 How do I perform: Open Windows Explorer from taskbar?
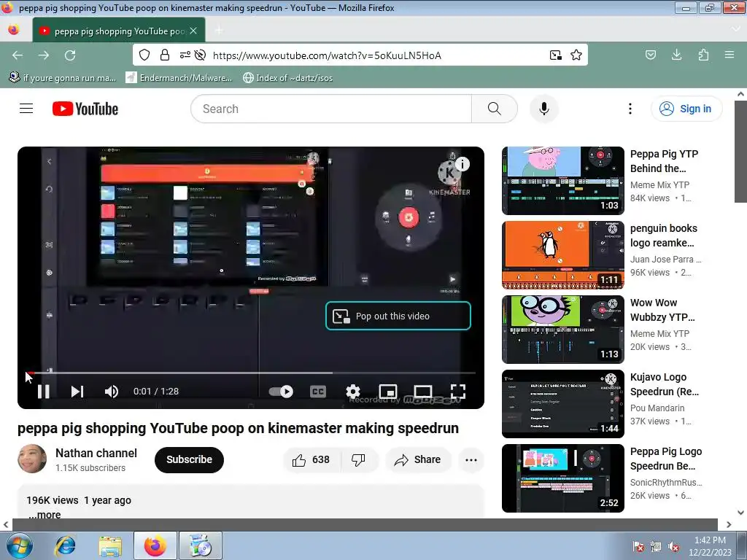pyautogui.click(x=110, y=545)
